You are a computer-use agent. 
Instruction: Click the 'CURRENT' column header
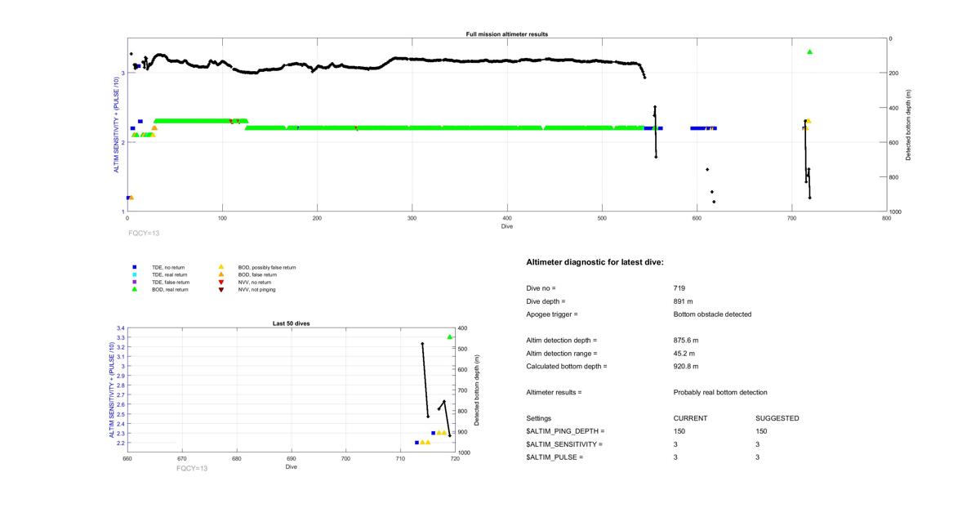pos(691,418)
